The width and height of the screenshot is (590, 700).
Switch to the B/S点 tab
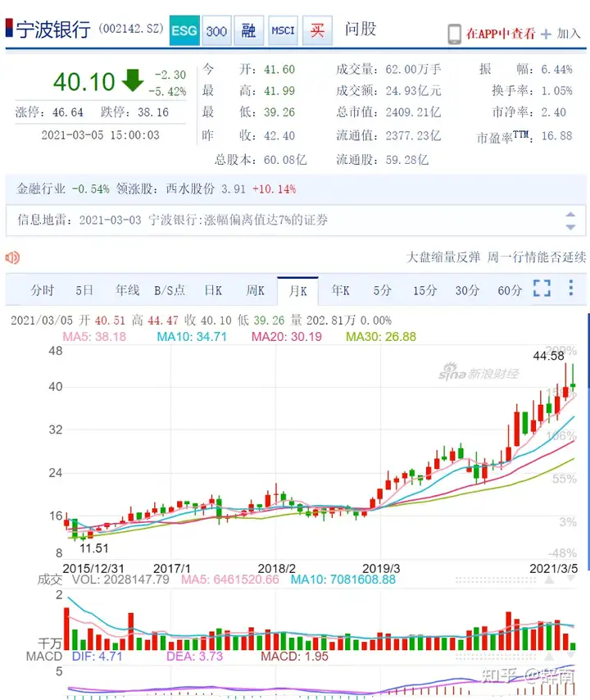pos(170,291)
